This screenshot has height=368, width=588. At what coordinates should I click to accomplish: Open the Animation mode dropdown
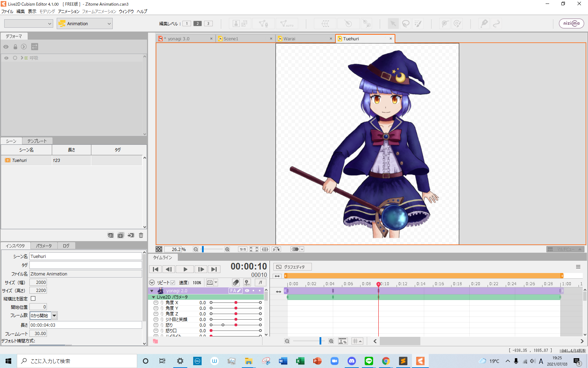(85, 23)
